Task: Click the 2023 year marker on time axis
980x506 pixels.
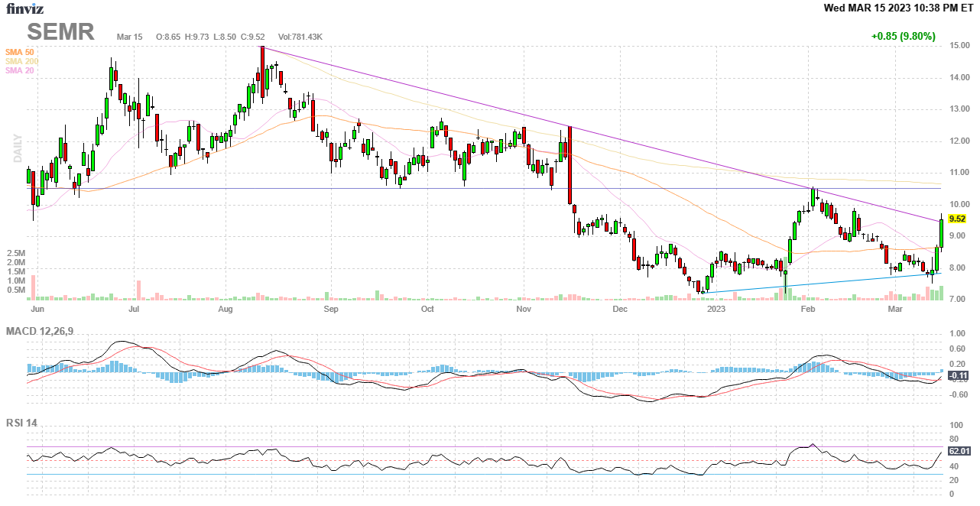Action: coord(716,310)
